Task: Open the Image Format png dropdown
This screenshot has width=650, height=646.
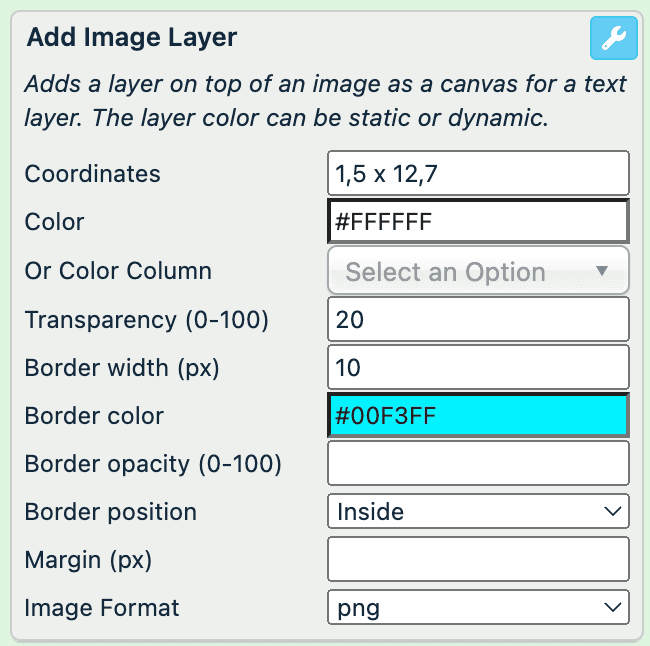Action: tap(478, 607)
